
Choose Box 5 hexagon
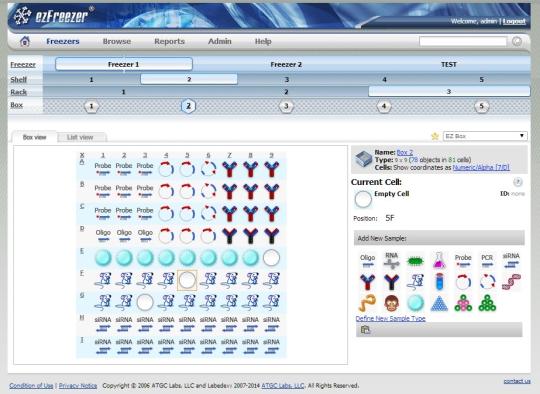(x=481, y=106)
